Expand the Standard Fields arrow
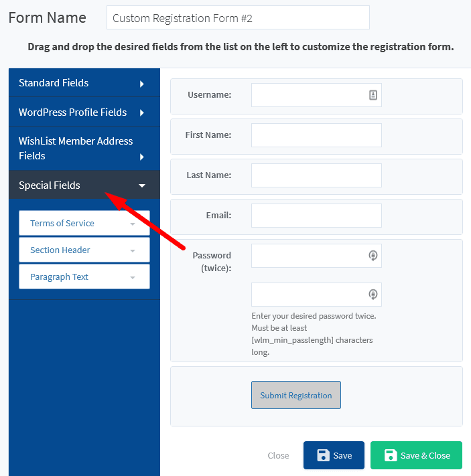 point(142,84)
